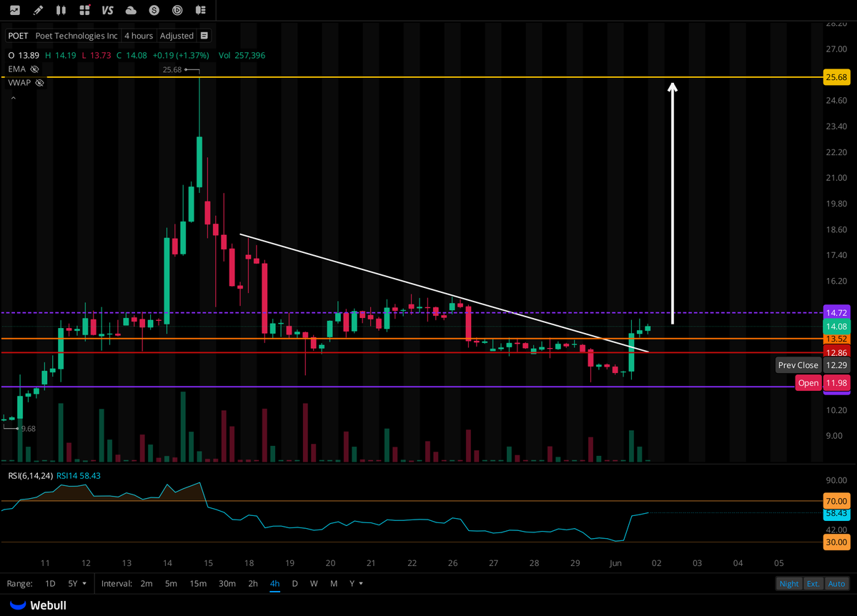Select the 15m interval

click(x=198, y=584)
